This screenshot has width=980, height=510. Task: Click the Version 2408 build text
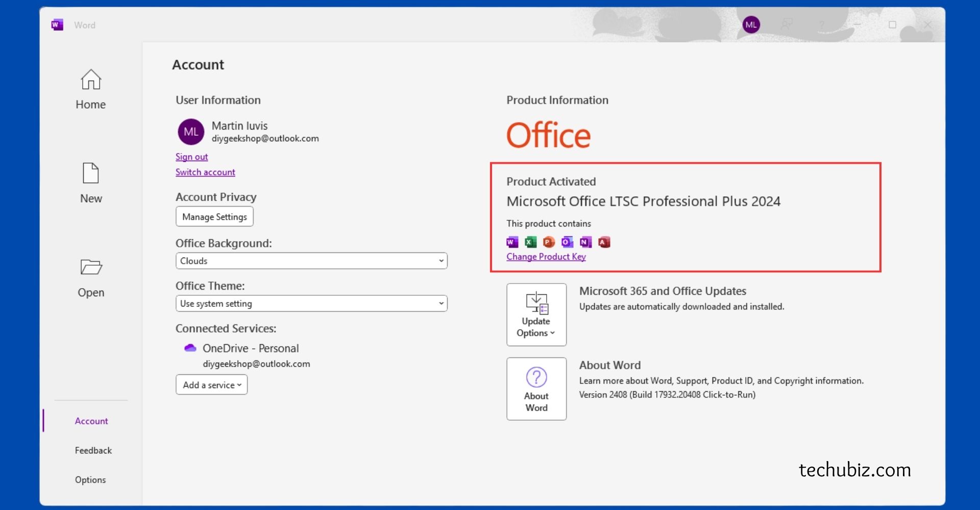tap(667, 395)
